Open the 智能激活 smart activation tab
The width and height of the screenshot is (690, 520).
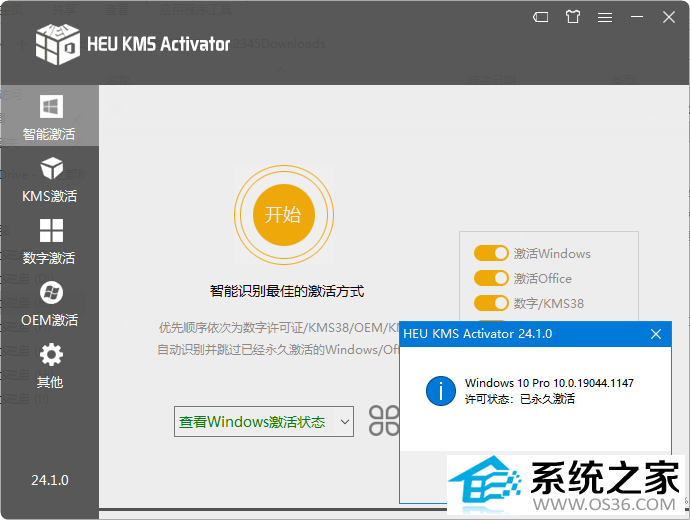click(x=49, y=116)
